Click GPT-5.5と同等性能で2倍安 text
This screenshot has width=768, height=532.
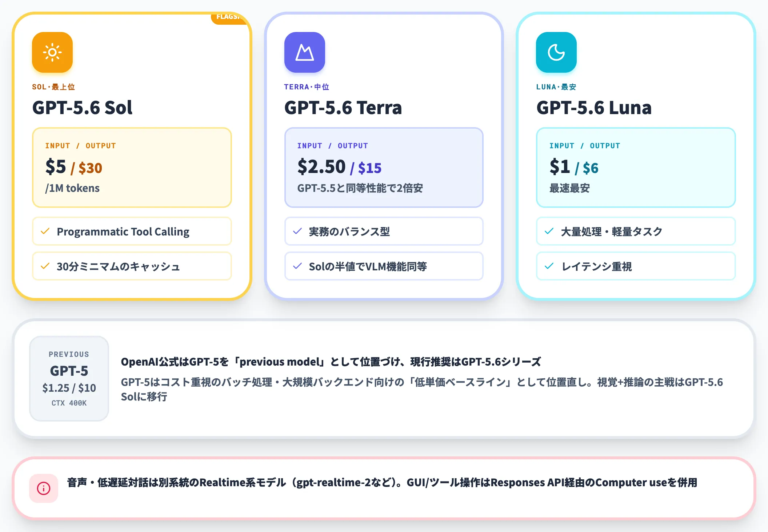click(360, 188)
